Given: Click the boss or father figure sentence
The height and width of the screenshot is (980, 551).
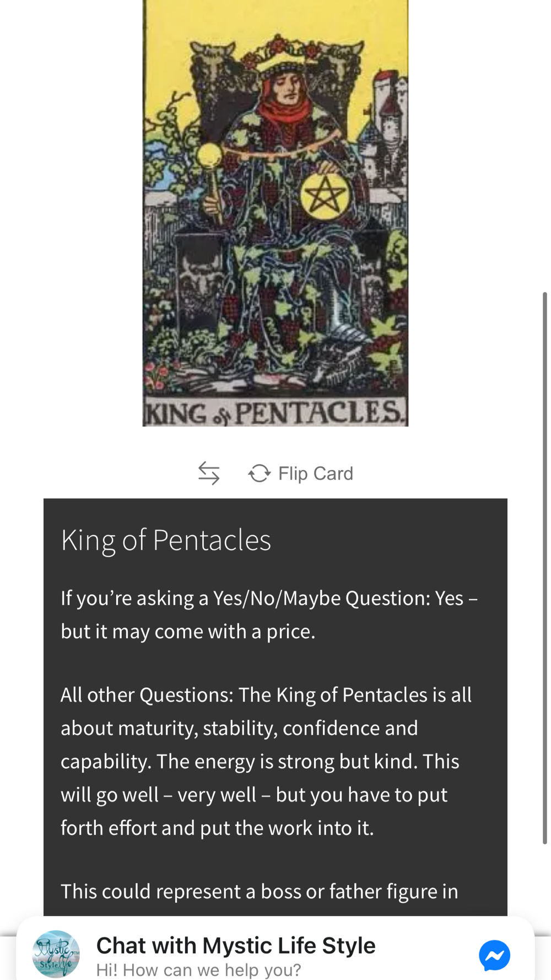Looking at the screenshot, I should [x=259, y=891].
